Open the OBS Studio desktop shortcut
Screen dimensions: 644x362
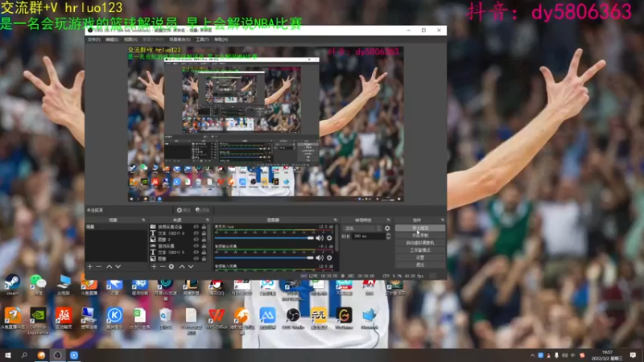[x=293, y=319]
